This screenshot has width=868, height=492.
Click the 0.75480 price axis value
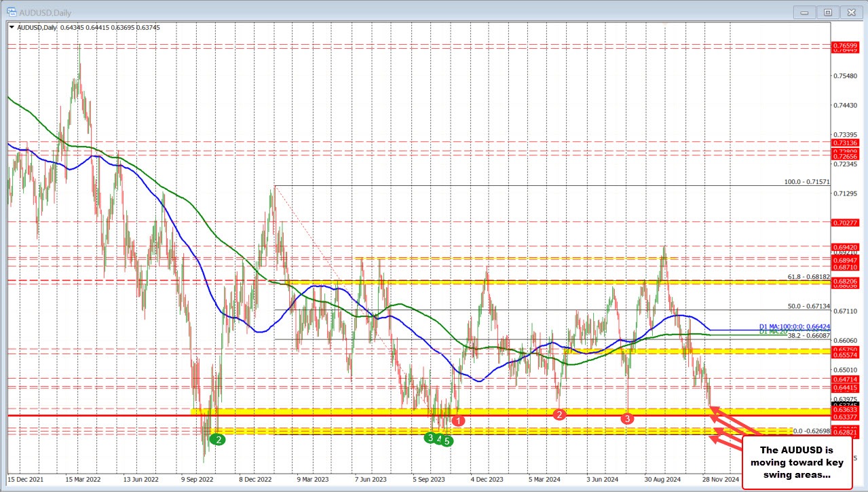(844, 75)
